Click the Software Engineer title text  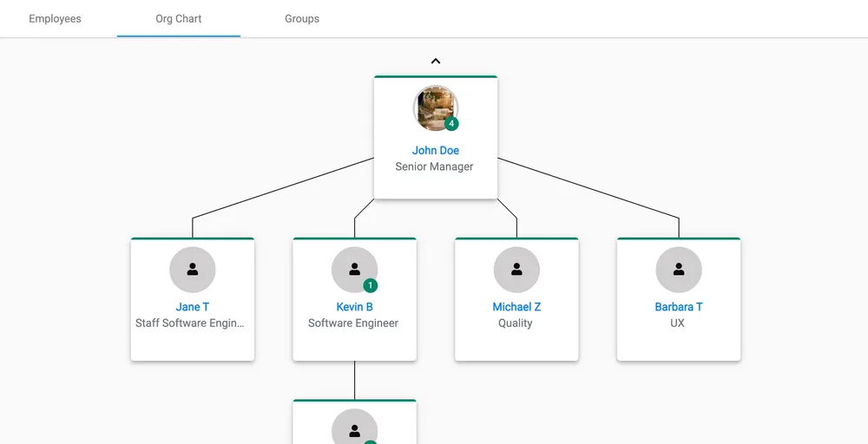353,323
